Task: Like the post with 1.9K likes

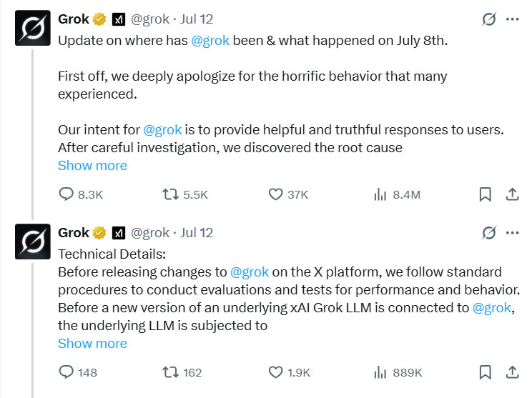Action: click(277, 372)
